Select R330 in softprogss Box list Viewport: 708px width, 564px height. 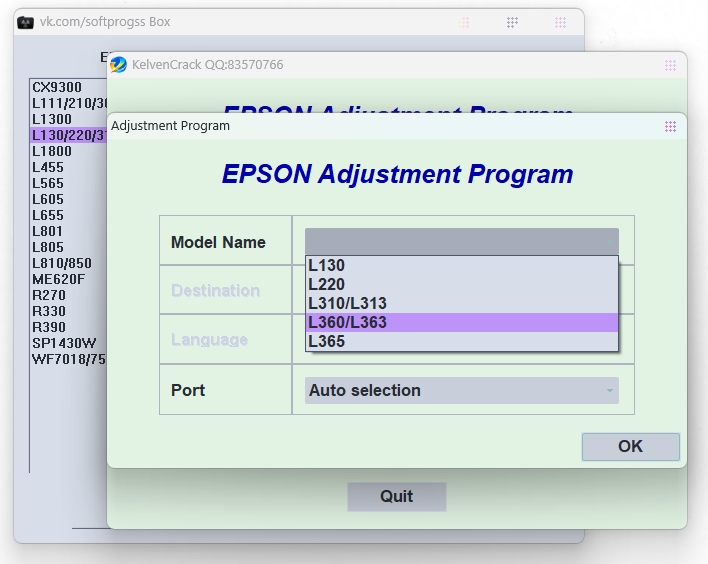click(69, 312)
